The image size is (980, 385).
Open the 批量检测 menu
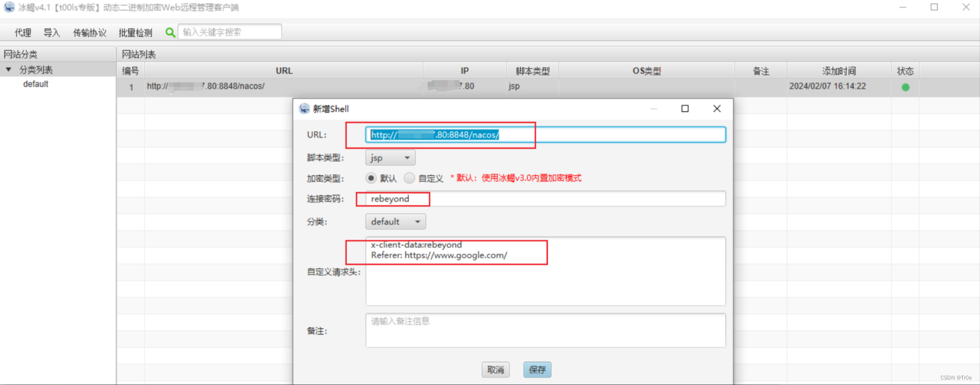[x=135, y=33]
